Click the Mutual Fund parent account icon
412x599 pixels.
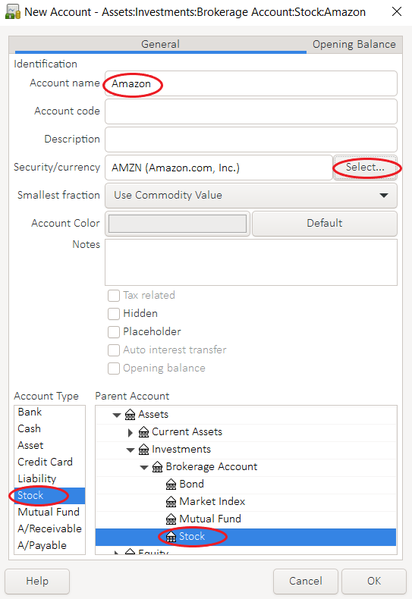[x=171, y=519]
